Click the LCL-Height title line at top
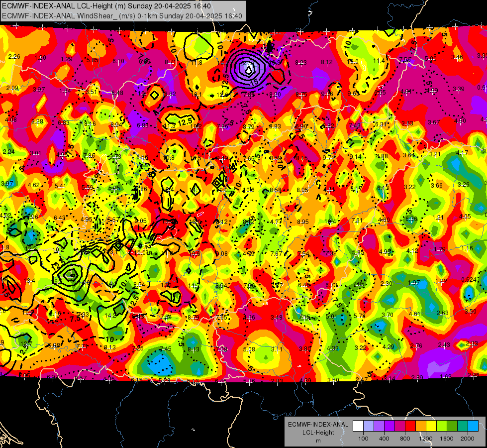 (106, 6)
